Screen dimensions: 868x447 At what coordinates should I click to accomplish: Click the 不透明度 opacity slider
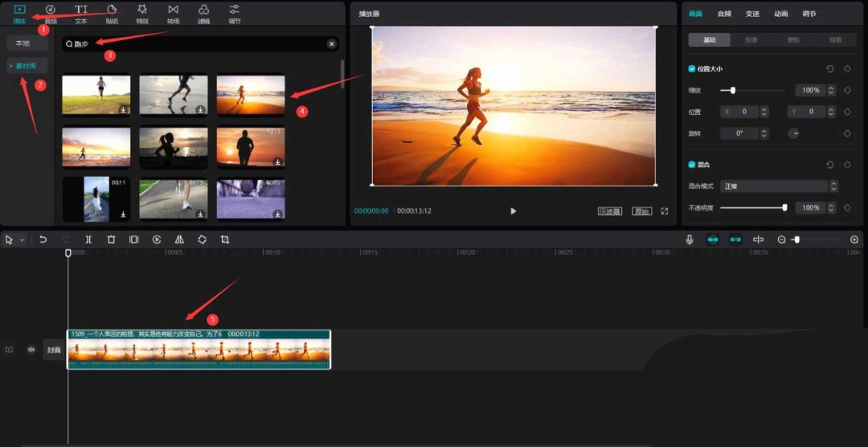752,208
